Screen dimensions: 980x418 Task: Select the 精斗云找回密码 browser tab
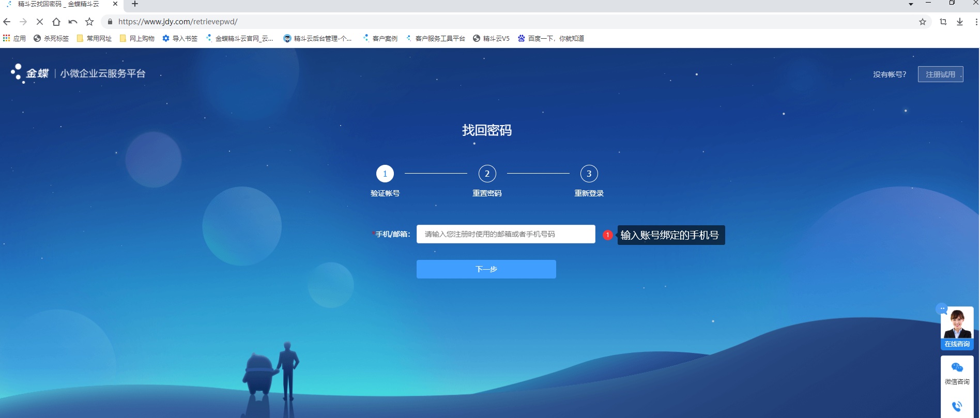[x=62, y=4]
